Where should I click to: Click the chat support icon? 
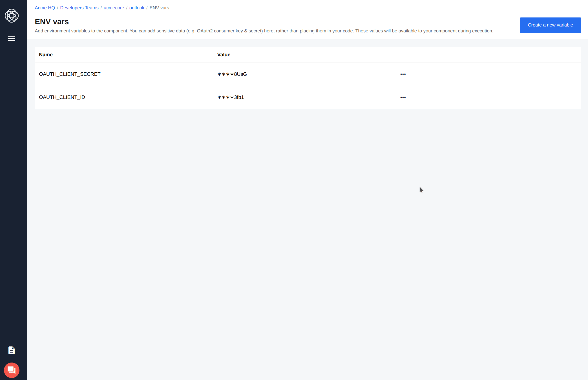click(12, 370)
